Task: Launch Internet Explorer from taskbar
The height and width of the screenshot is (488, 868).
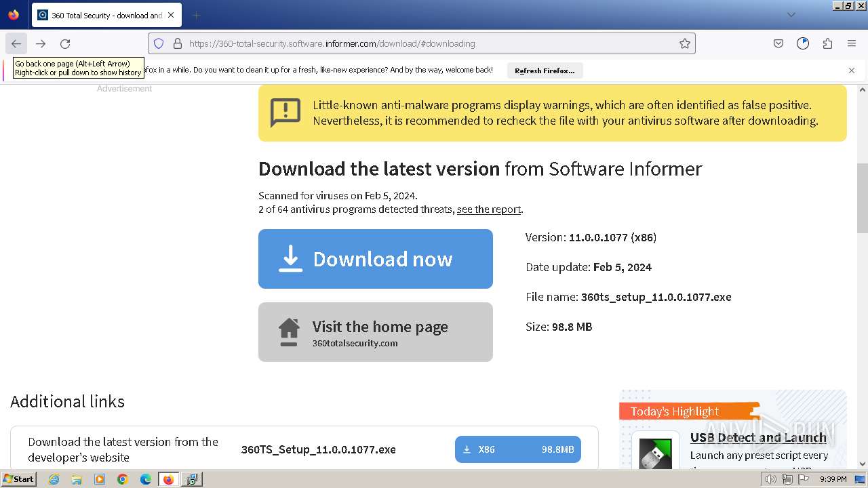Action: pyautogui.click(x=54, y=479)
